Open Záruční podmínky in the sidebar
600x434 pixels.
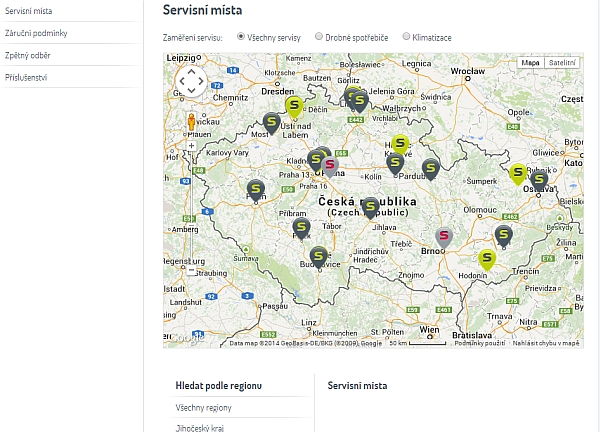(x=36, y=33)
